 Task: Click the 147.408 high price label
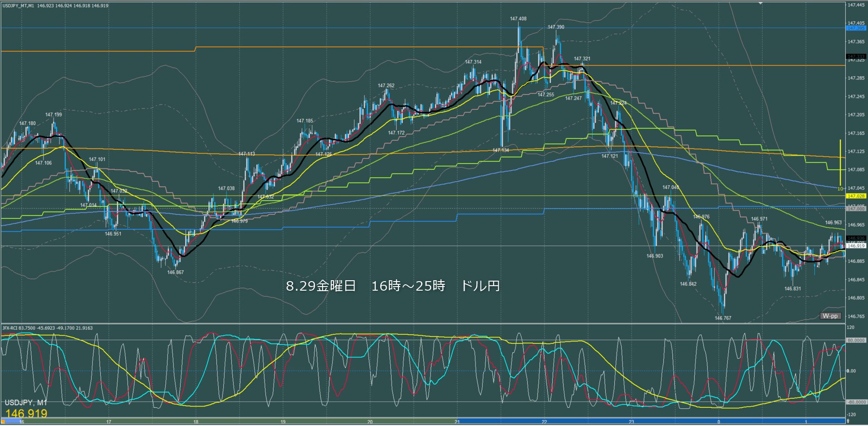tap(518, 19)
